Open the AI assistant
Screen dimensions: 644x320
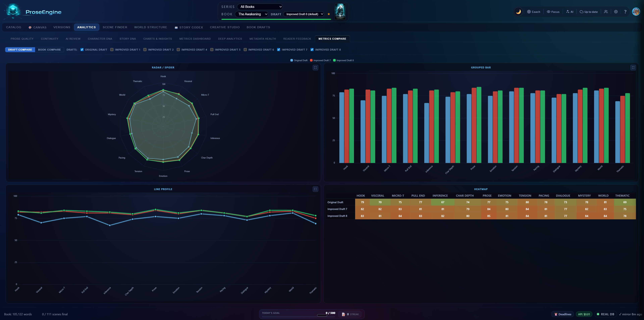[x=570, y=12]
